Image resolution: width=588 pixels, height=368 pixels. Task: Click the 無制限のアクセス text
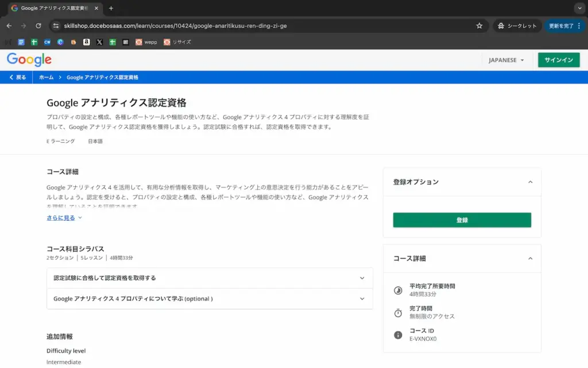click(x=432, y=317)
